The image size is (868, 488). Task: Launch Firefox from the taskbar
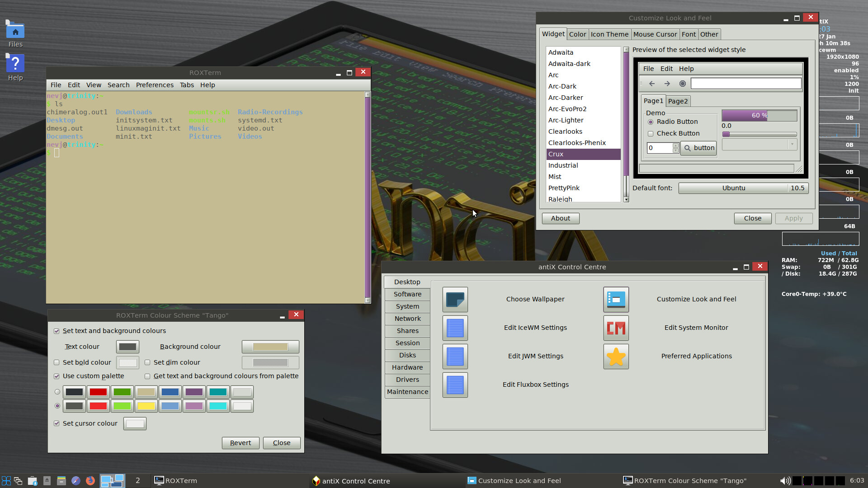pos(90,480)
